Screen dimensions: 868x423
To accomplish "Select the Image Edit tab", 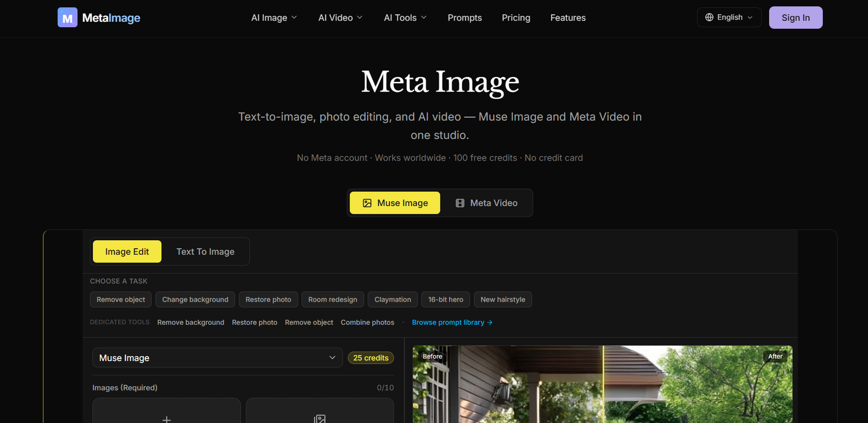I will (x=127, y=252).
